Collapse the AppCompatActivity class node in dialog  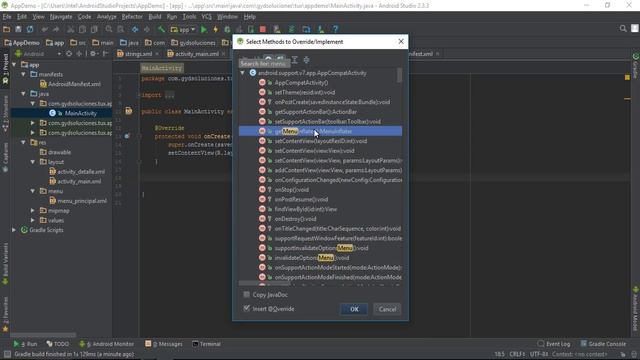pyautogui.click(x=243, y=73)
